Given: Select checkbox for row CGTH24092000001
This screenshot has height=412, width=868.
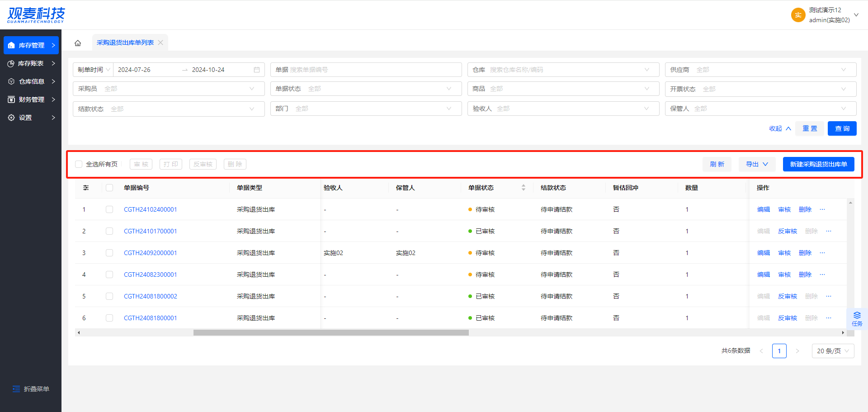Looking at the screenshot, I should 109,253.
